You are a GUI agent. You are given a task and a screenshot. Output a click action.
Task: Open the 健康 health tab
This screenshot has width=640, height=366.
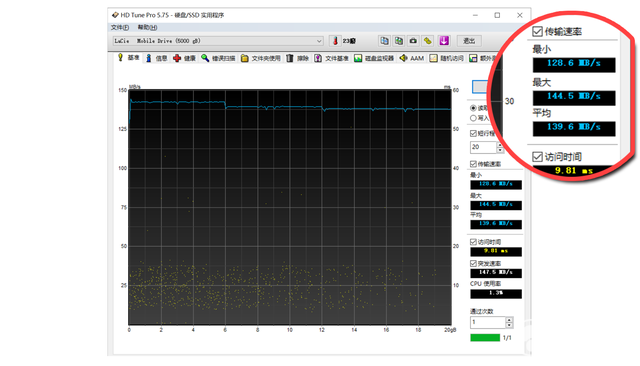184,58
